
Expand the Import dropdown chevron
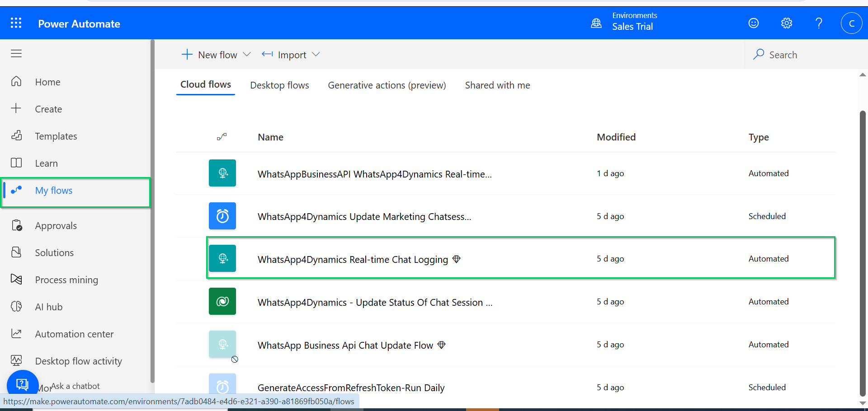(x=316, y=55)
